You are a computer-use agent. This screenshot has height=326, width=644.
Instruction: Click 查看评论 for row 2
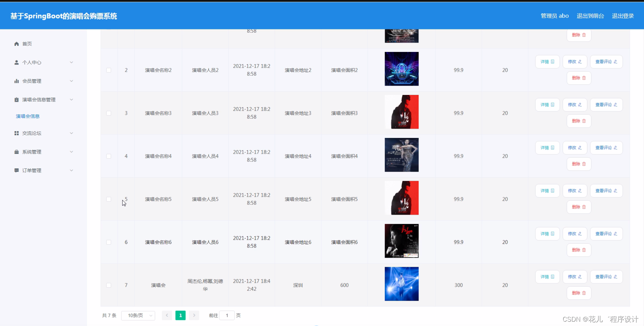(x=606, y=61)
